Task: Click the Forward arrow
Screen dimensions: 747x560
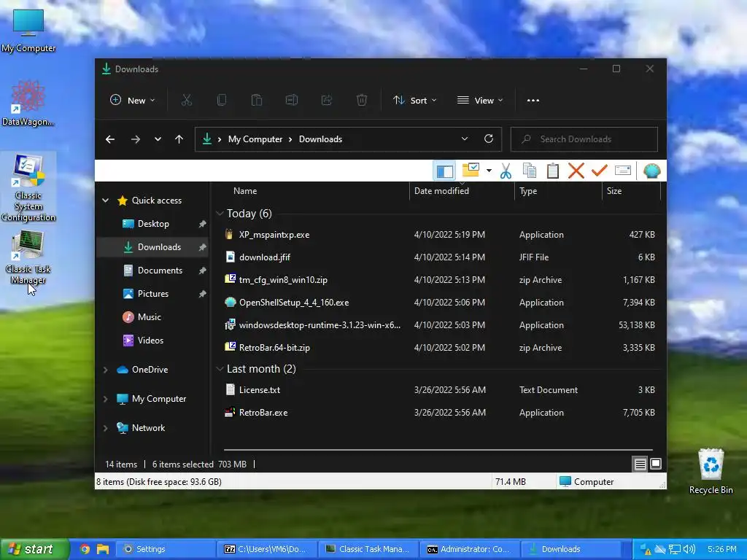Action: coord(136,139)
